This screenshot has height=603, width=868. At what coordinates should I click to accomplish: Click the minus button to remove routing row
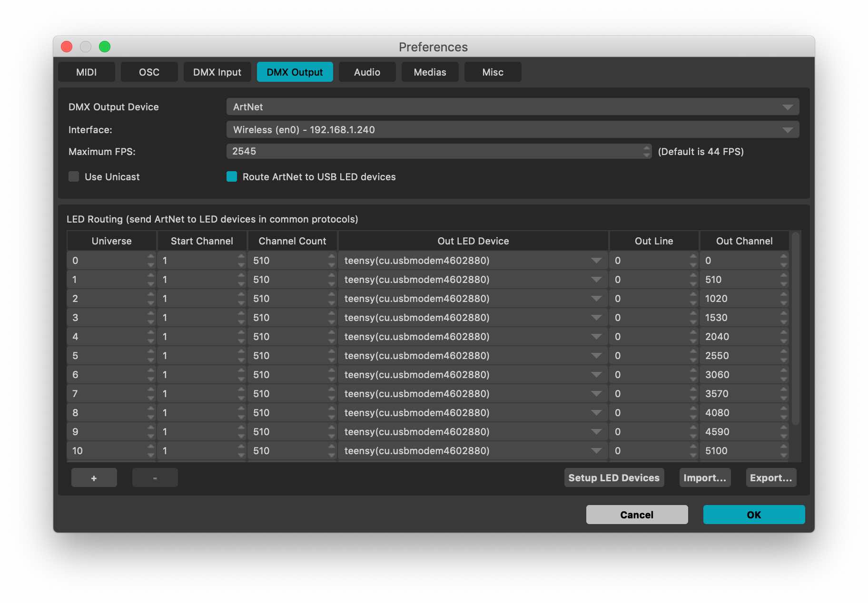(x=155, y=478)
